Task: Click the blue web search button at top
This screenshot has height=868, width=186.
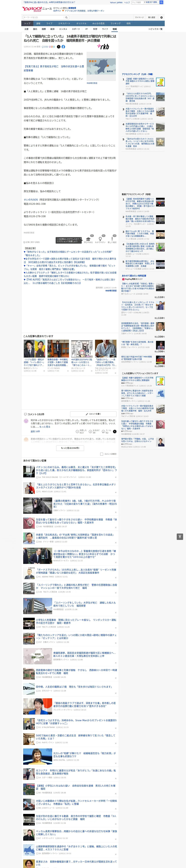Action: tap(161, 2)
